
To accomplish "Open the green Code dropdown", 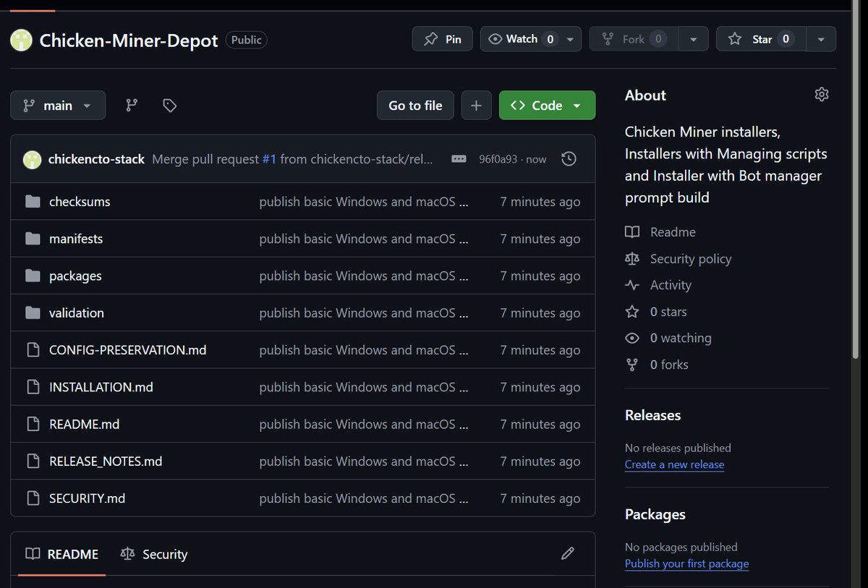I will tap(547, 106).
